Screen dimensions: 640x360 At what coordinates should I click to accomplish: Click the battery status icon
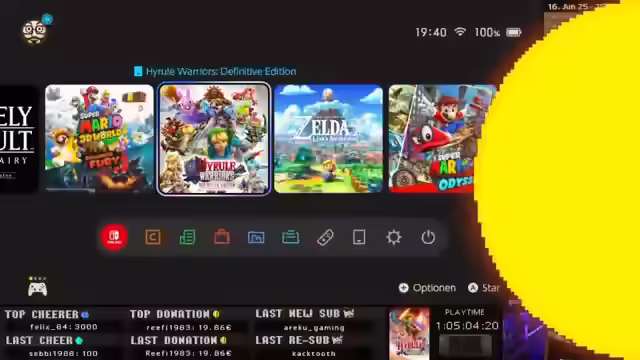[513, 32]
